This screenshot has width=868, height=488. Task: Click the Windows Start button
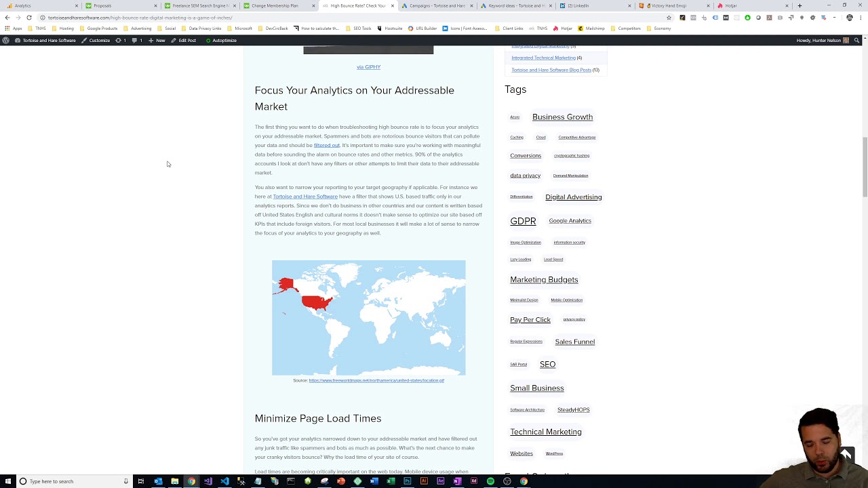point(7,481)
